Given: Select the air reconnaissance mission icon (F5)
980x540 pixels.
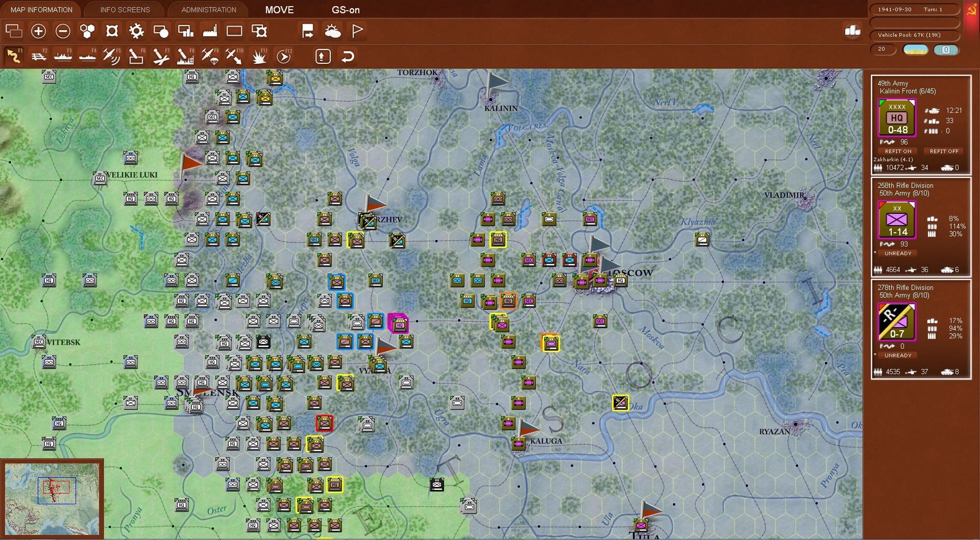Looking at the screenshot, I should 112,56.
